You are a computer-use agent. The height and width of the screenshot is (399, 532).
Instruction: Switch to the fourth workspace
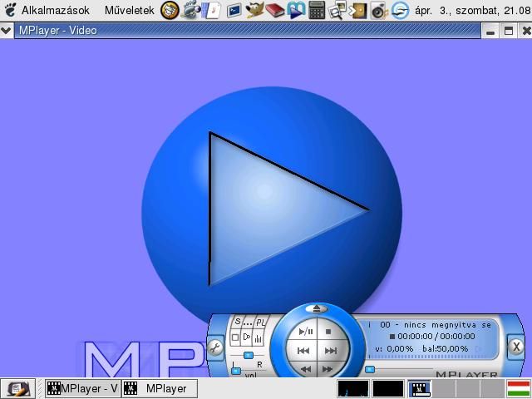click(x=492, y=388)
